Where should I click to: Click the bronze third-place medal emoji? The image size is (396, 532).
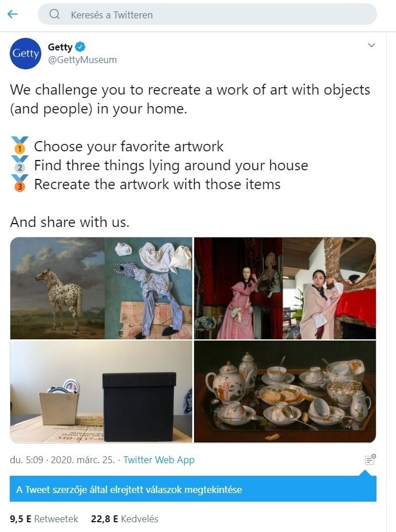click(x=20, y=183)
